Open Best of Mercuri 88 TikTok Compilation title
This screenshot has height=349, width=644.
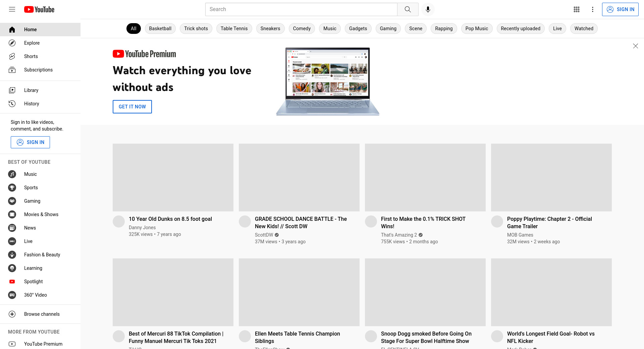pyautogui.click(x=176, y=337)
